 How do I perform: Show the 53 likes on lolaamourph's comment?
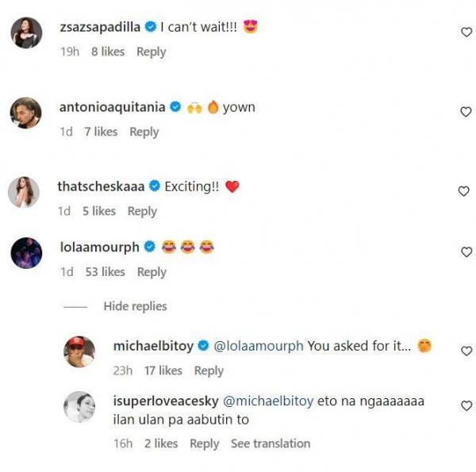[x=105, y=272]
